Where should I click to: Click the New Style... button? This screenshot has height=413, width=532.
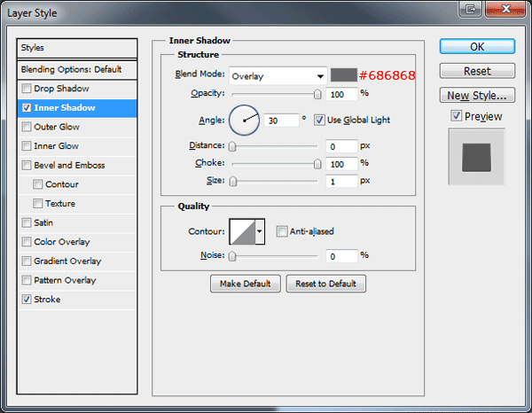pyautogui.click(x=477, y=96)
